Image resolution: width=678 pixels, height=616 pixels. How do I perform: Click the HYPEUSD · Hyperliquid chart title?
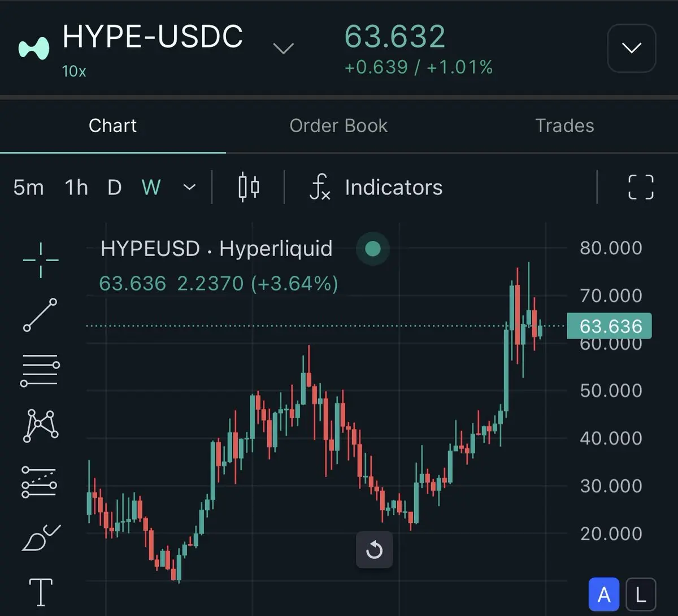tap(216, 249)
